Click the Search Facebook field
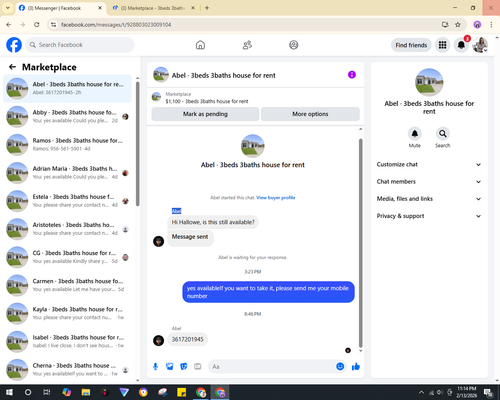Image resolution: width=500 pixels, height=400 pixels. pyautogui.click(x=80, y=45)
